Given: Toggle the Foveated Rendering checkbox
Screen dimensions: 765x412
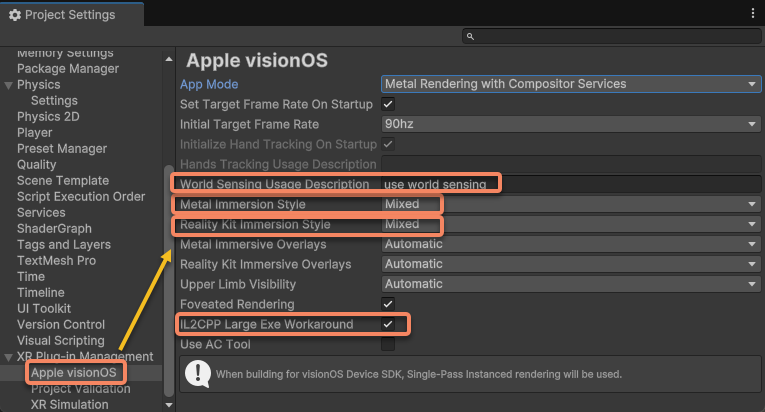Looking at the screenshot, I should tap(388, 304).
